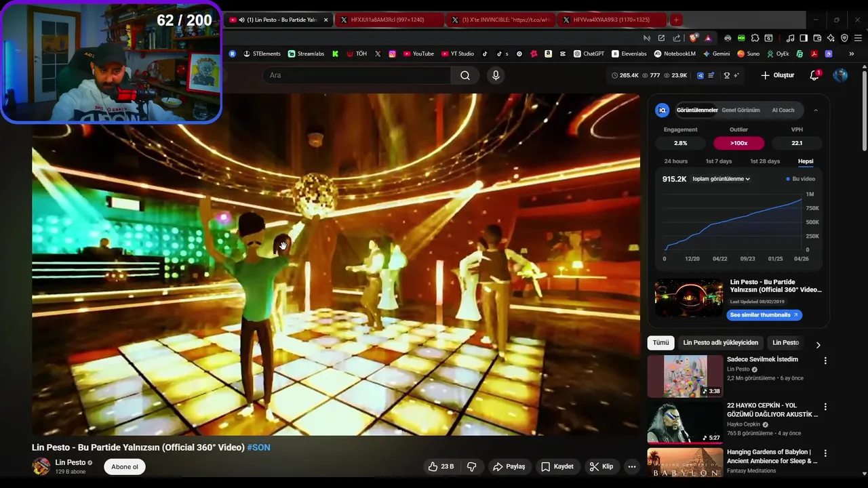Select the AI Coach tab
Image resolution: width=868 pixels, height=488 pixels.
pos(783,110)
